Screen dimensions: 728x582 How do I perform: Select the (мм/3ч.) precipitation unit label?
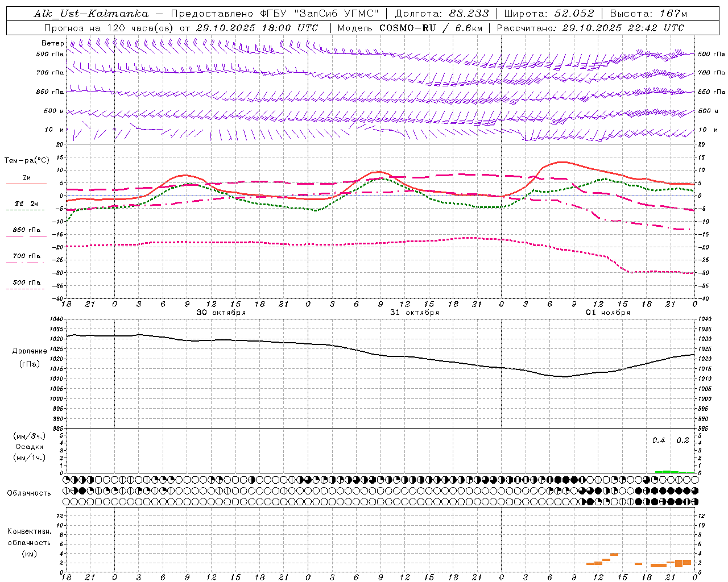[x=30, y=436]
